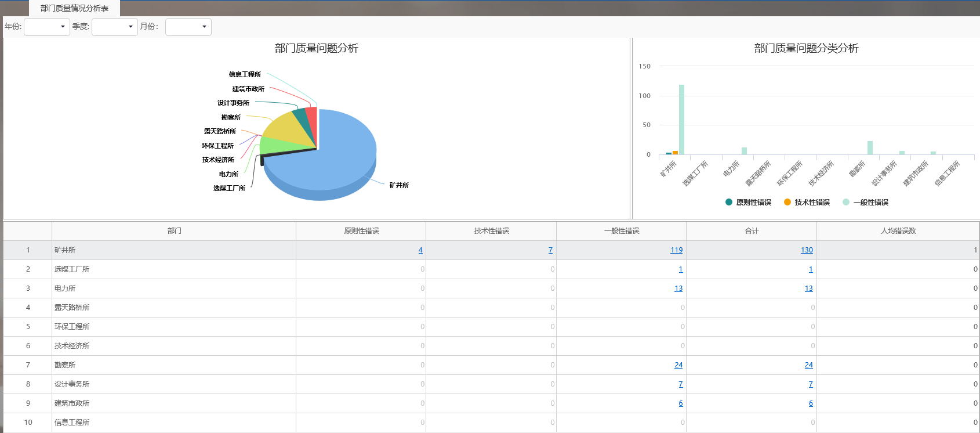Switch to 部门质量情况分析表 tab

pos(74,8)
